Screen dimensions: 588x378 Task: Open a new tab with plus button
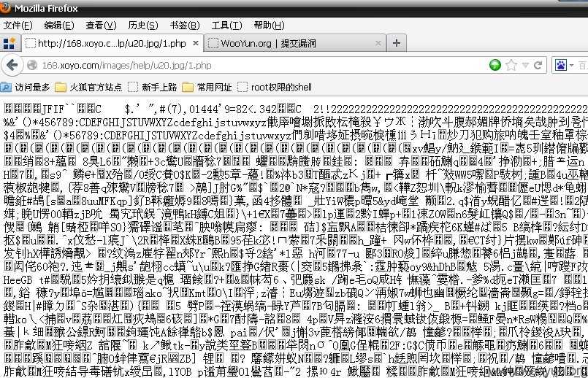pyautogui.click(x=397, y=44)
